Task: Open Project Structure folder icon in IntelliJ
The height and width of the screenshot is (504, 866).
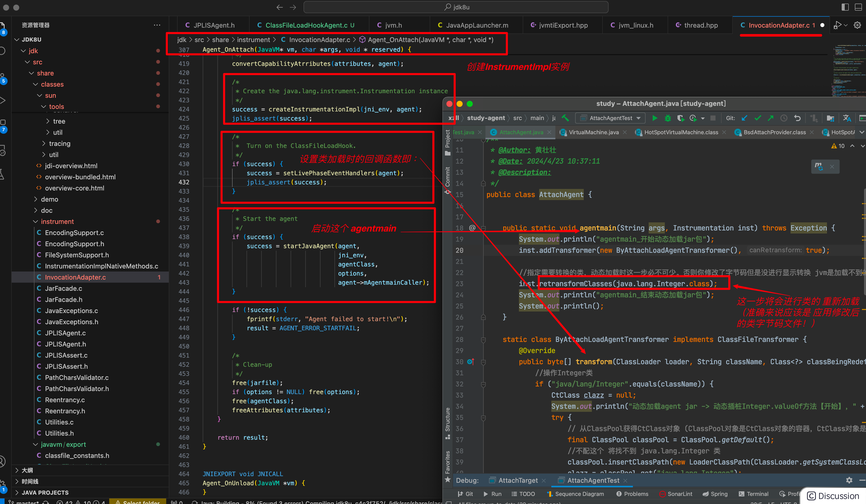Action: pos(830,118)
